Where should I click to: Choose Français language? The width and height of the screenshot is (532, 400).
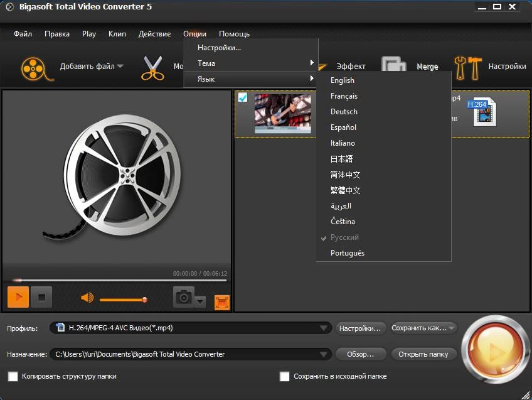point(383,96)
